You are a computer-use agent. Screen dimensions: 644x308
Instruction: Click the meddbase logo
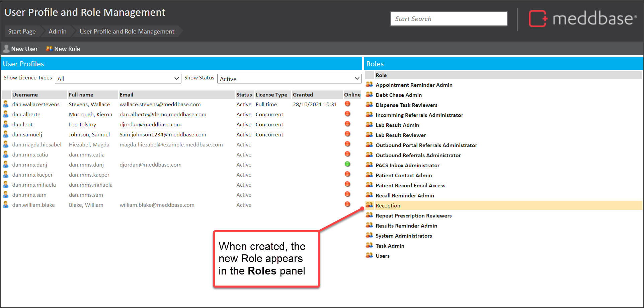coord(582,18)
